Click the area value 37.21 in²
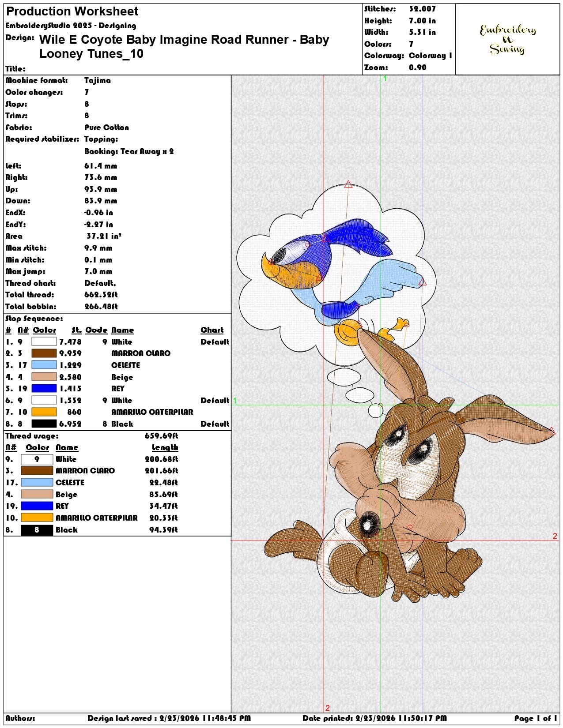The width and height of the screenshot is (563, 728). click(104, 236)
